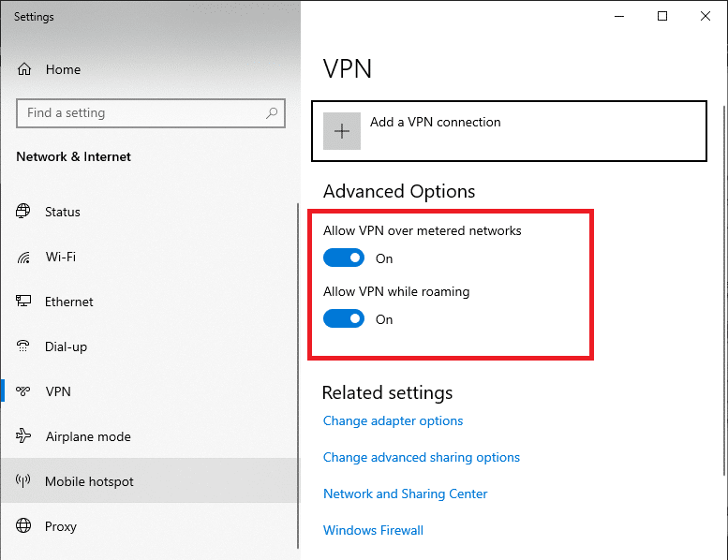Click the Home house icon
The image size is (728, 560).
(x=24, y=69)
